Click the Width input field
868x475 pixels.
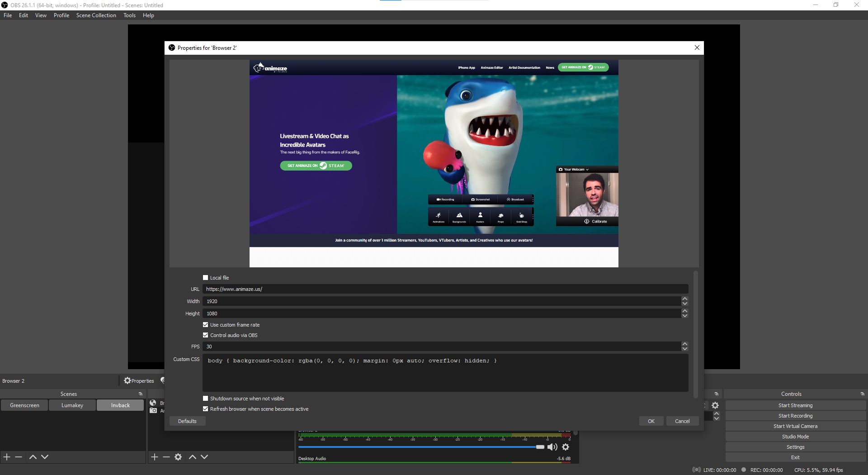tap(442, 301)
